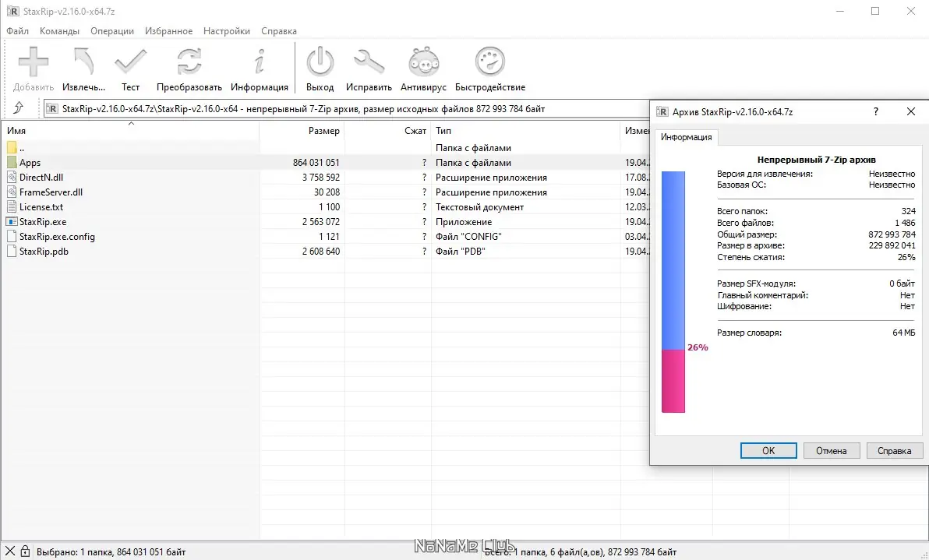Click the disk tool icon in status bar

[10, 551]
